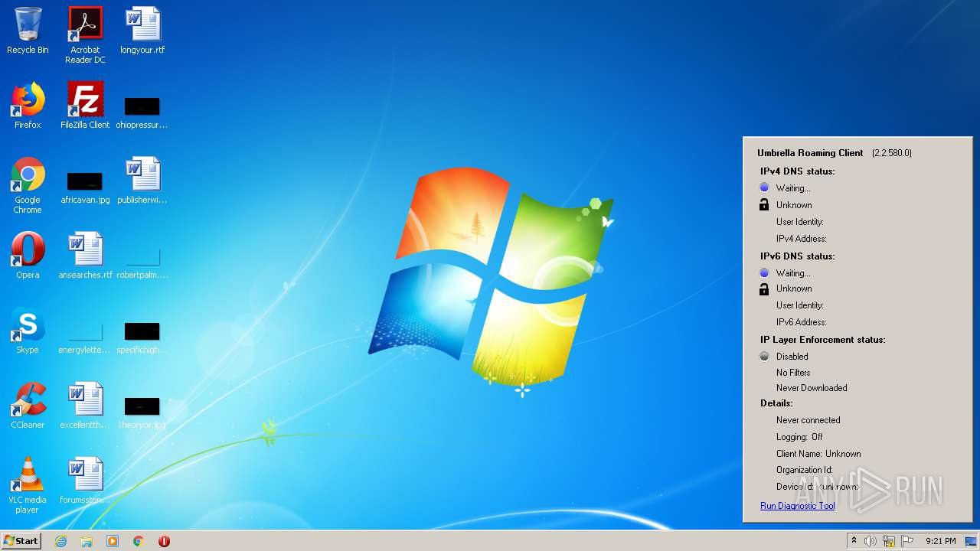The image size is (980, 551).
Task: Open the CCleaner desktop shortcut
Action: [x=28, y=406]
